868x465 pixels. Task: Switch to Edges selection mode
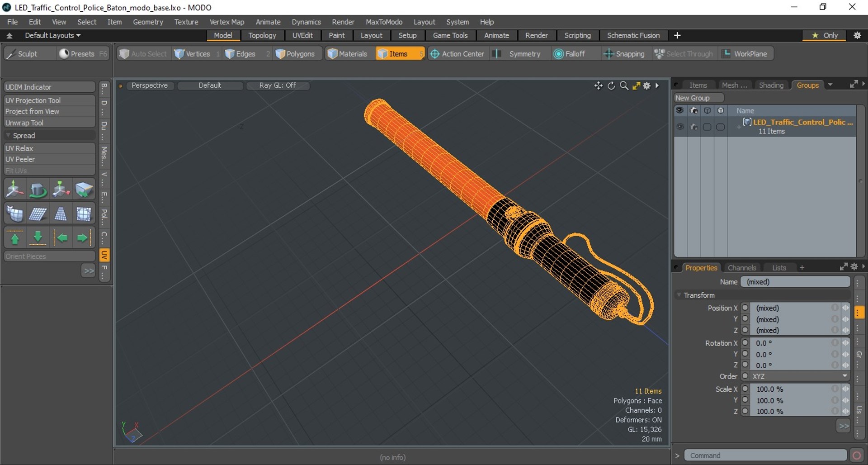[x=246, y=54]
